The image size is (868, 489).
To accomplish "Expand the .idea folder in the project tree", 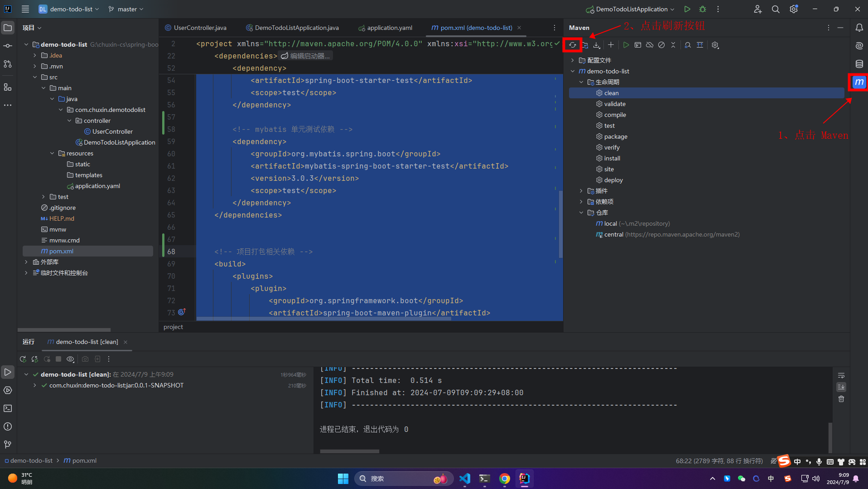I will tap(35, 55).
